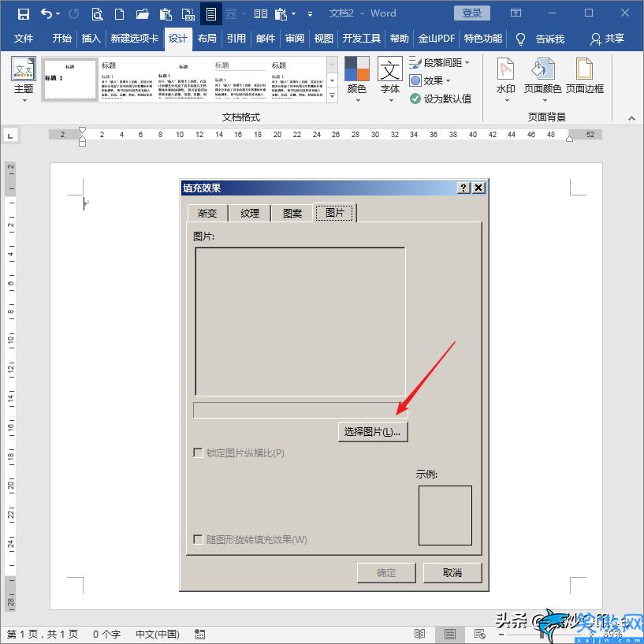Open the 页面颜色 page color menu
The image size is (644, 644).
coord(542,80)
